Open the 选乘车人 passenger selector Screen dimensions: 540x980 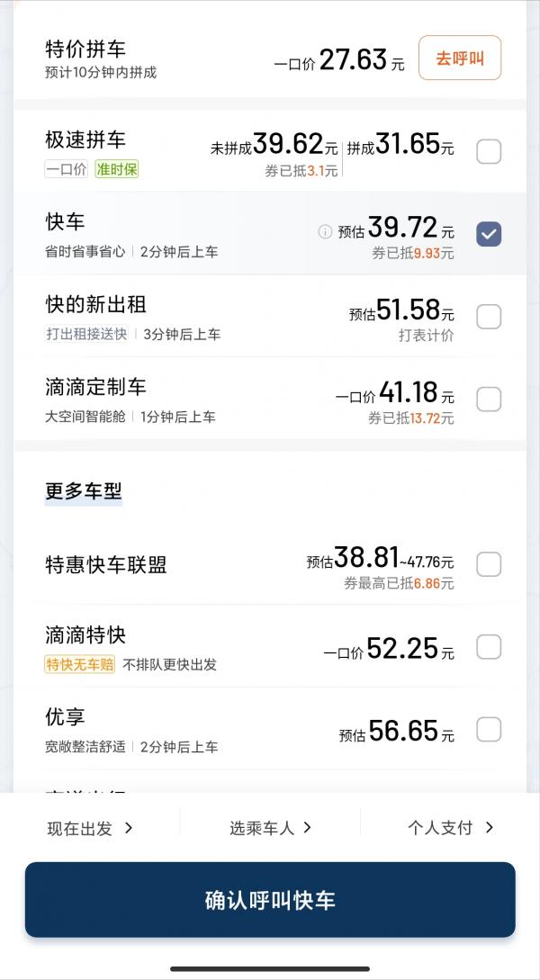(270, 827)
